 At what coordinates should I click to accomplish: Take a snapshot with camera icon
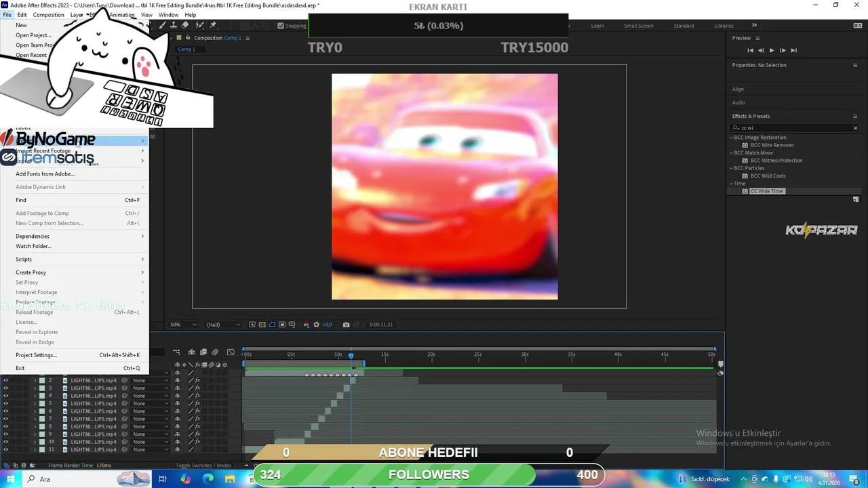(x=347, y=325)
